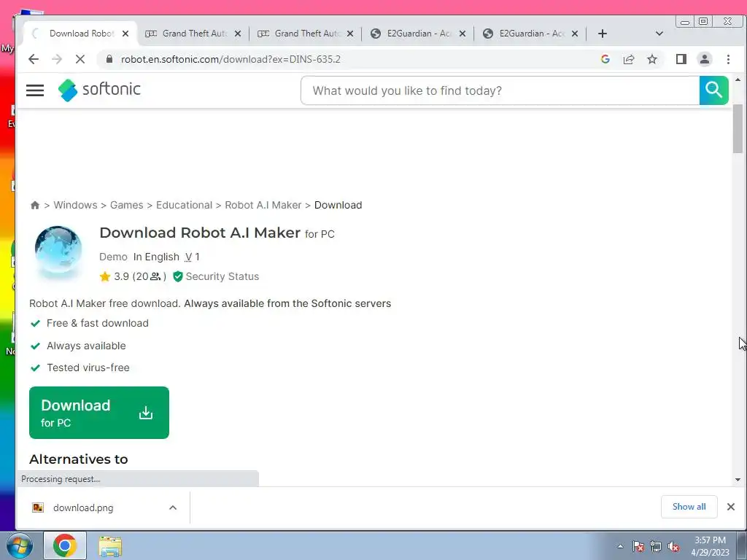Open the Windows breadcrumb link
747x560 pixels.
(x=75, y=205)
